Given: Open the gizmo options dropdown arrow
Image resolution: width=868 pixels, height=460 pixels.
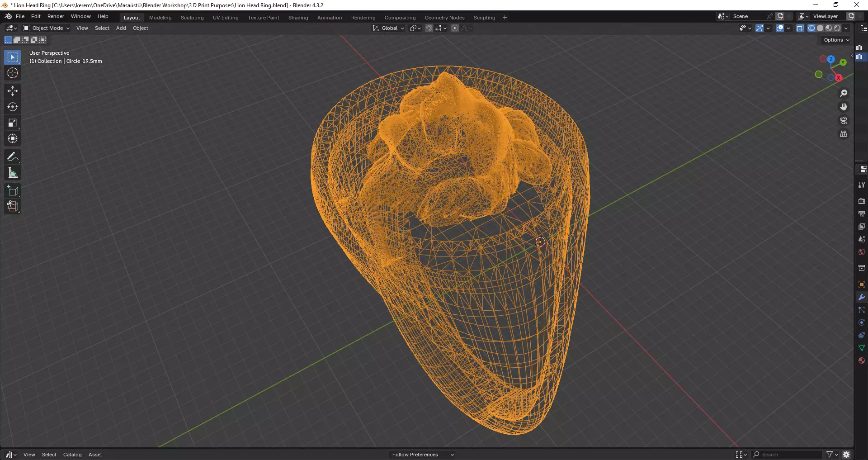Looking at the screenshot, I should tap(768, 28).
